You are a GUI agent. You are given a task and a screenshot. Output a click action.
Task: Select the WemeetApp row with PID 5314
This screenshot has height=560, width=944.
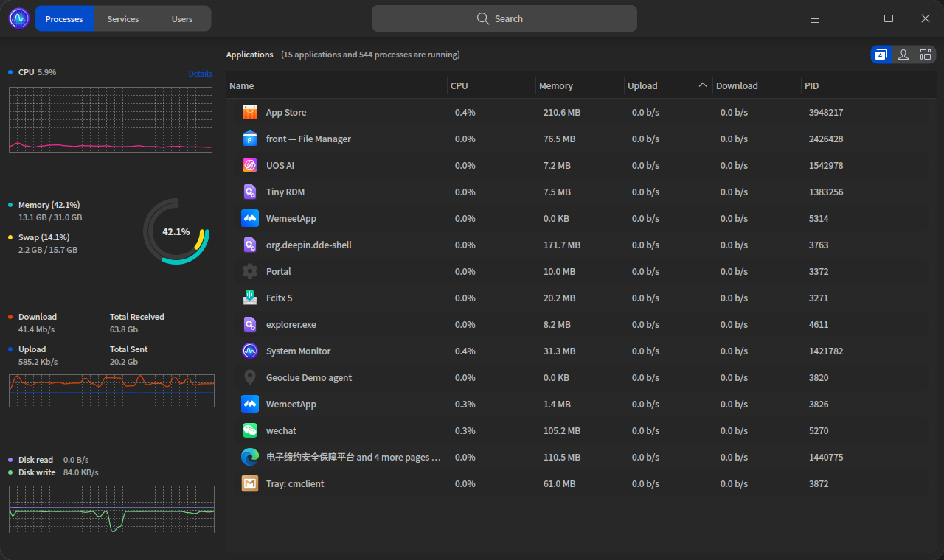pos(581,218)
